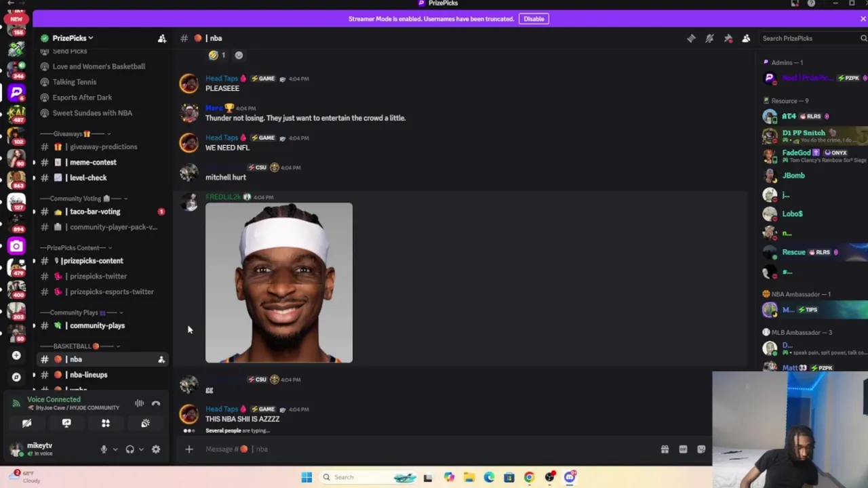
Task: Open weather widget showing Cloudy
Action: [24, 477]
